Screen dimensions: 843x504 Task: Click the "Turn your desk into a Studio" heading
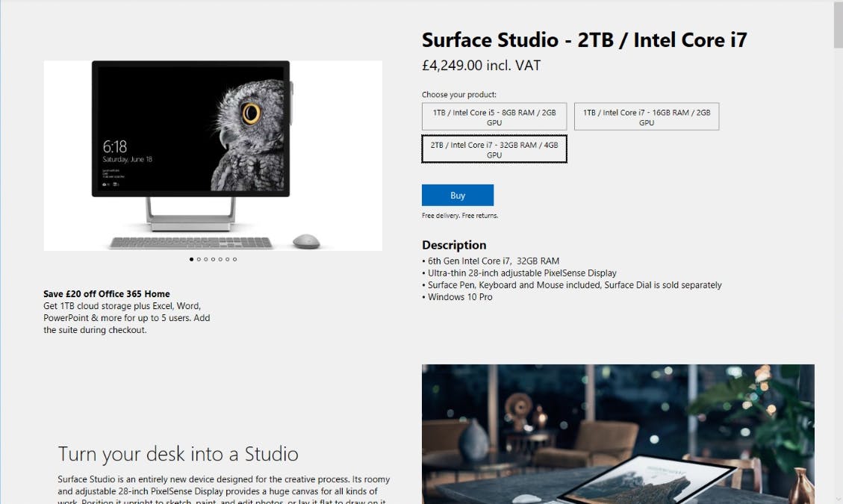pyautogui.click(x=178, y=454)
